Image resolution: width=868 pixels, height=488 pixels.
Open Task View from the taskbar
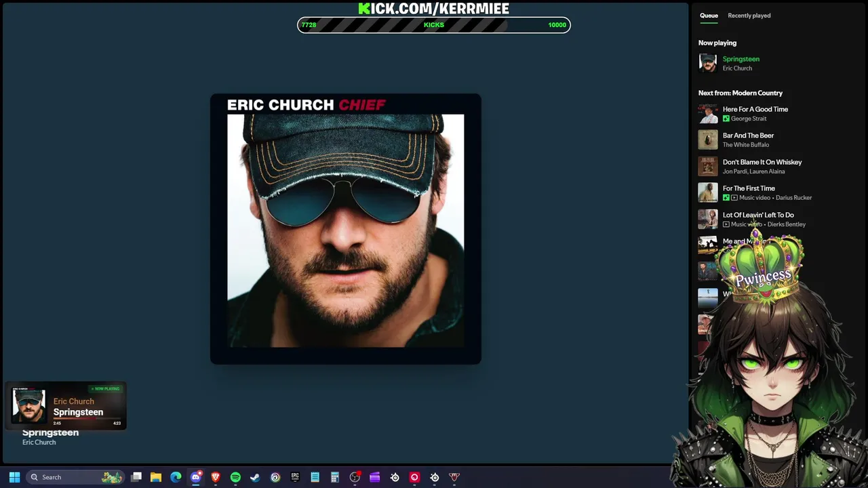pyautogui.click(x=136, y=477)
